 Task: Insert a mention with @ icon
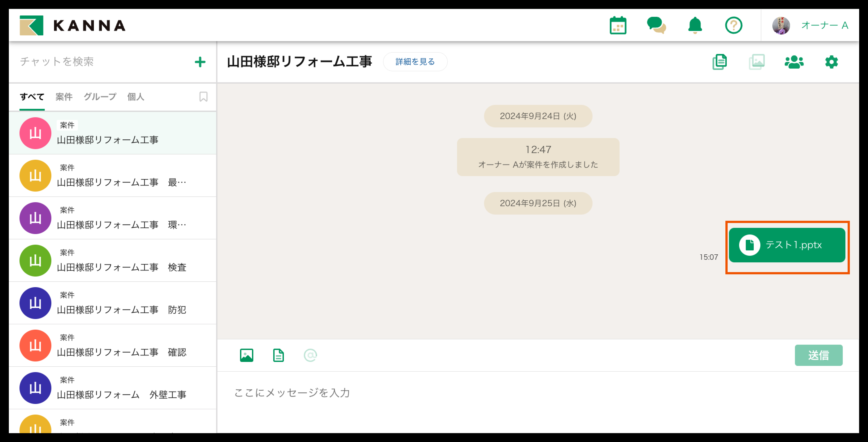click(x=310, y=355)
